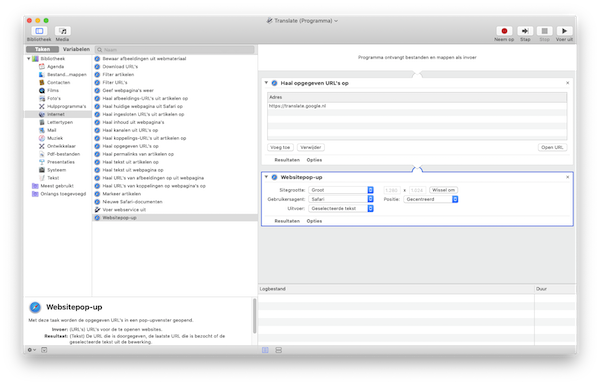Click the 1280 width field
The image size is (600, 385).
click(392, 190)
